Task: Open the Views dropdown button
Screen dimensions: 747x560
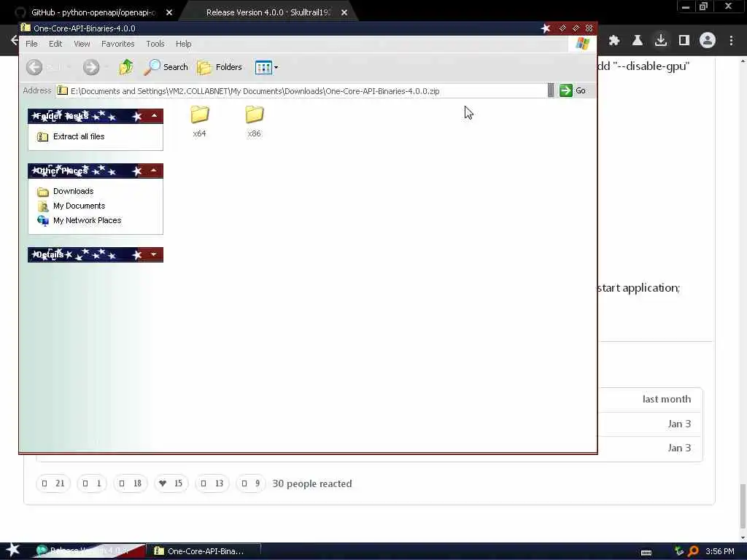Action: pyautogui.click(x=266, y=67)
